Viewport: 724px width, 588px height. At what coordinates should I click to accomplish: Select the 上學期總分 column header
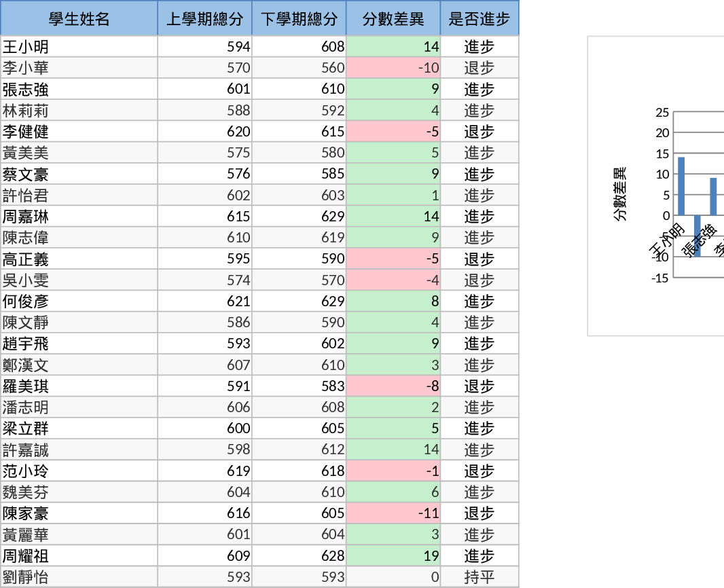click(205, 18)
